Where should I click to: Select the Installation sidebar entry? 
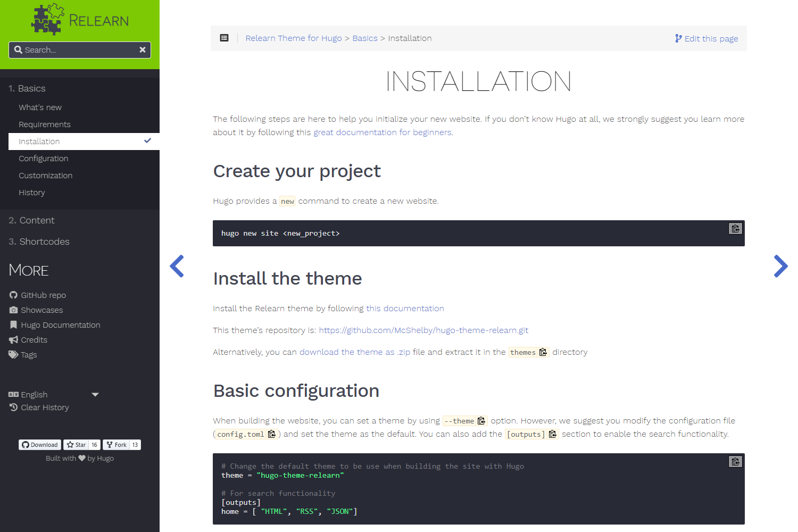click(84, 142)
